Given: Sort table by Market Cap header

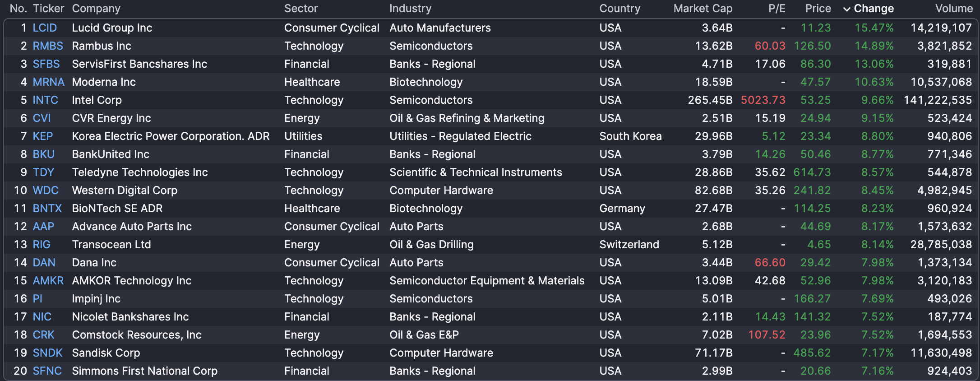Looking at the screenshot, I should [x=703, y=9].
